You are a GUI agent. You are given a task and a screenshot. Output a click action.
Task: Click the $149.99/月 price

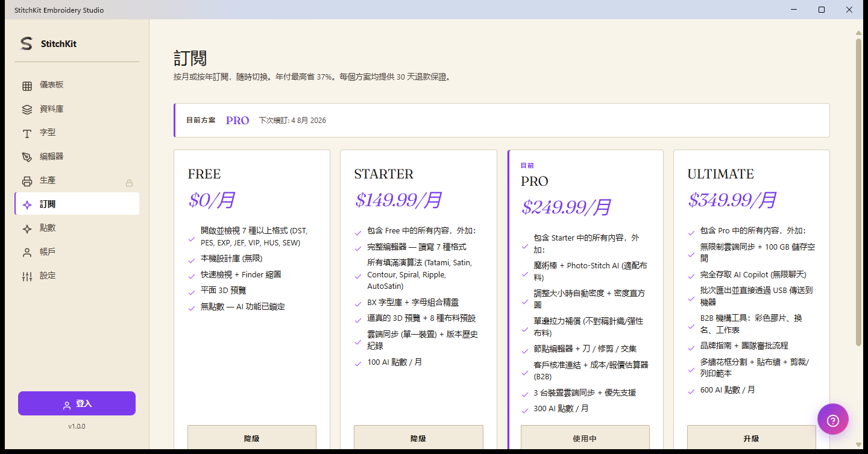point(398,200)
